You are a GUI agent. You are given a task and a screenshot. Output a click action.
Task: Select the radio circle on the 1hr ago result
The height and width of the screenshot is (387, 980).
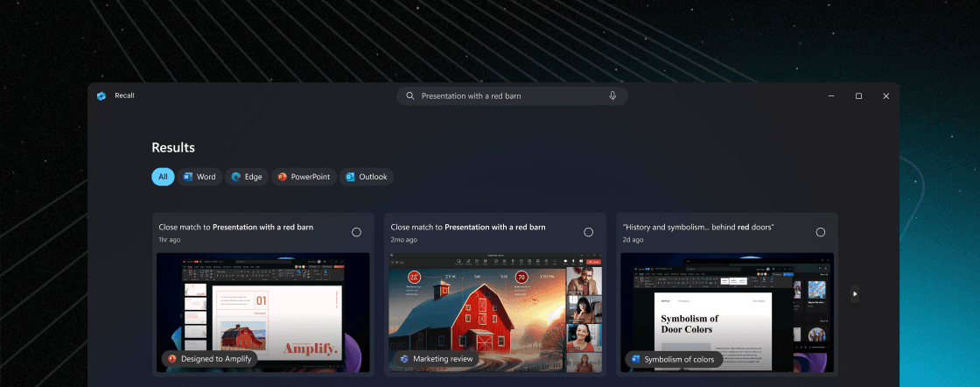click(x=356, y=232)
